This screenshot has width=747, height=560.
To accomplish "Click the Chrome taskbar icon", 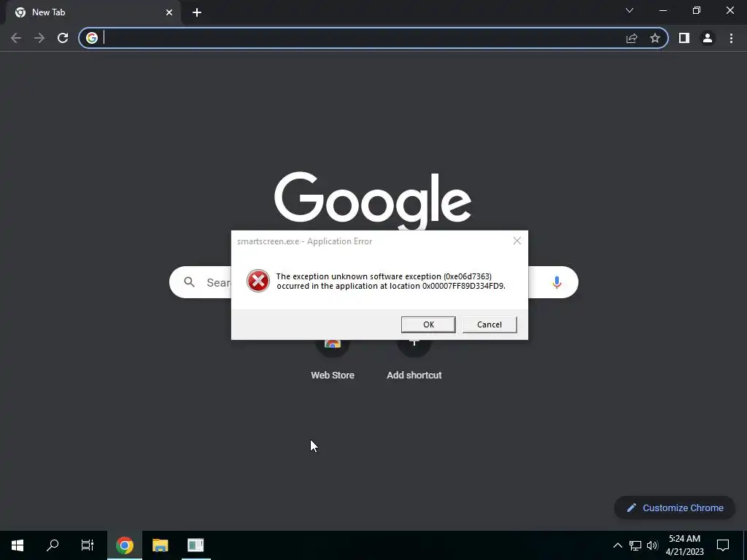I will (x=124, y=545).
